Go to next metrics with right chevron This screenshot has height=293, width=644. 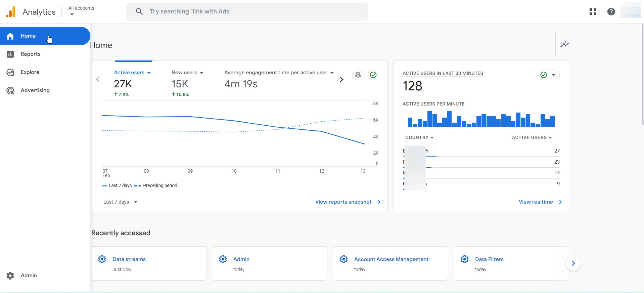pos(341,80)
